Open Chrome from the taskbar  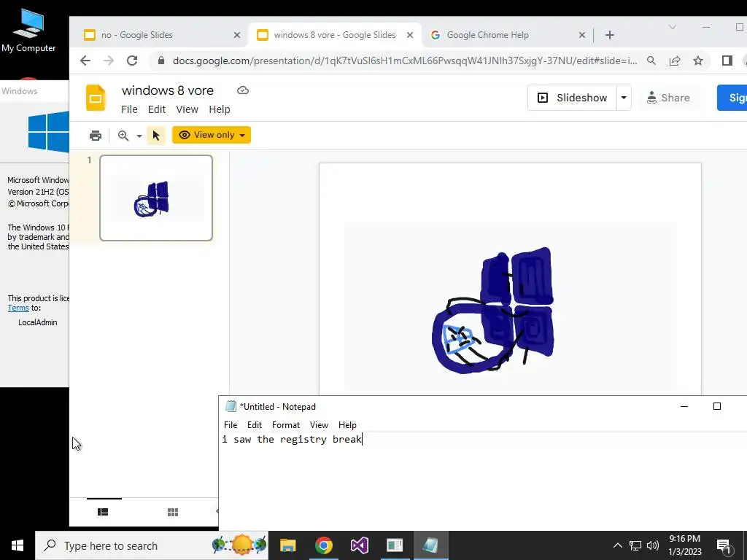[x=323, y=545]
